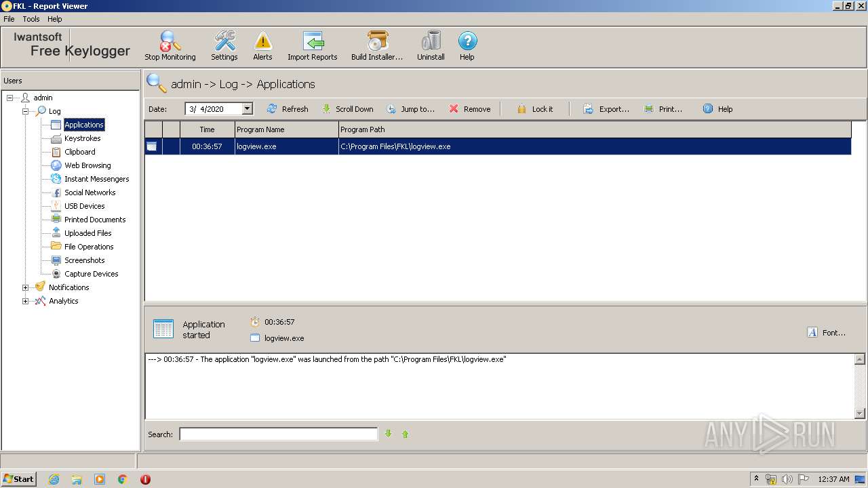Viewport: 868px width, 488px height.
Task: Open Web Browsing log category
Action: (87, 165)
